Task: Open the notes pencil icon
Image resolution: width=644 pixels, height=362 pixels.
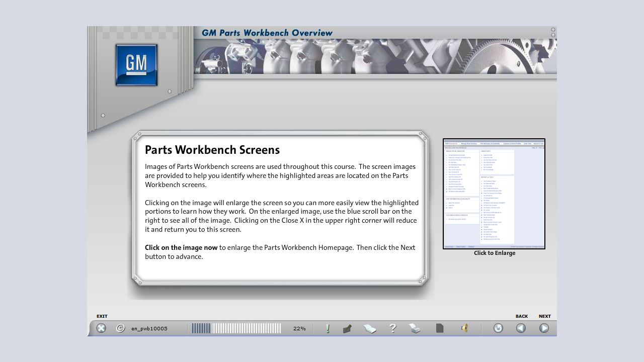Action: click(347, 329)
